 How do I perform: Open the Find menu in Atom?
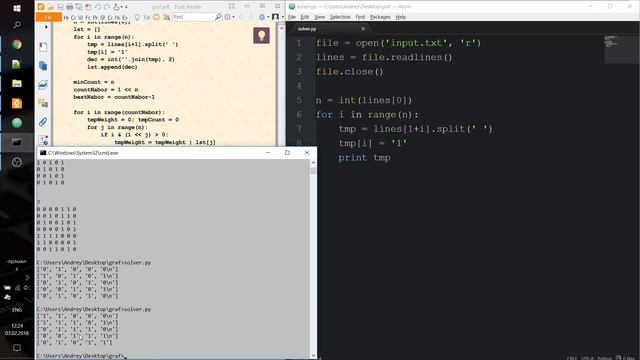[x=360, y=17]
